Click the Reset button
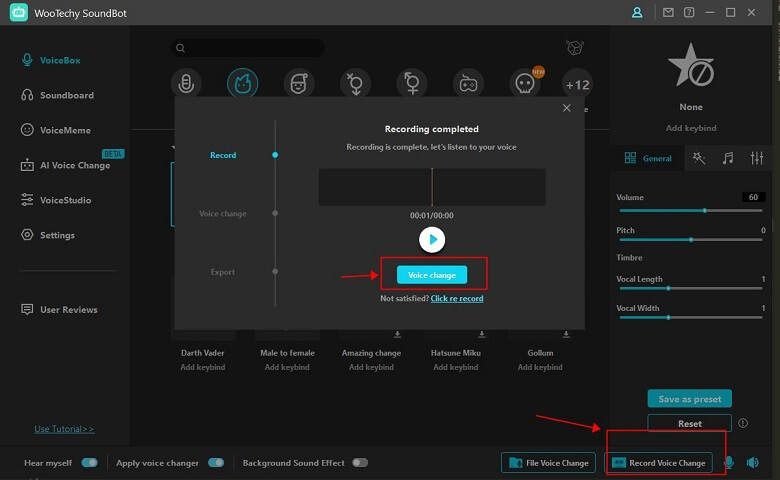Image resolution: width=780 pixels, height=480 pixels. (689, 423)
